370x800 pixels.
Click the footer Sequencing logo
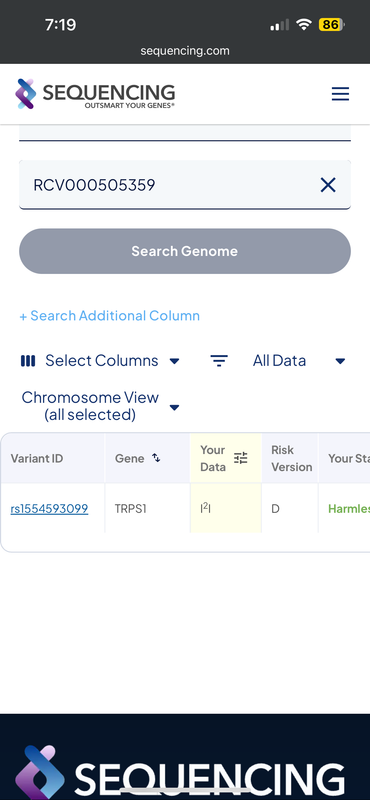[180, 772]
